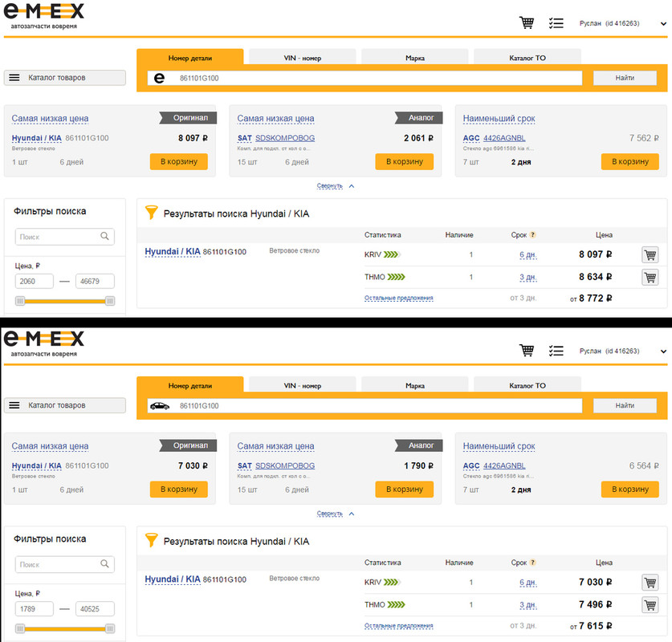This screenshot has width=672, height=642.
Task: Click the magnifier icon in the filter search above price 1789
Action: pyautogui.click(x=104, y=563)
